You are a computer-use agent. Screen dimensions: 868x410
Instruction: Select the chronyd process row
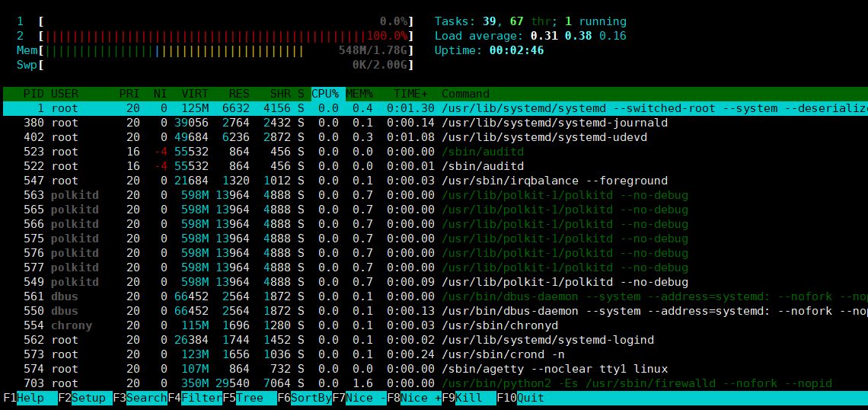tap(436, 325)
